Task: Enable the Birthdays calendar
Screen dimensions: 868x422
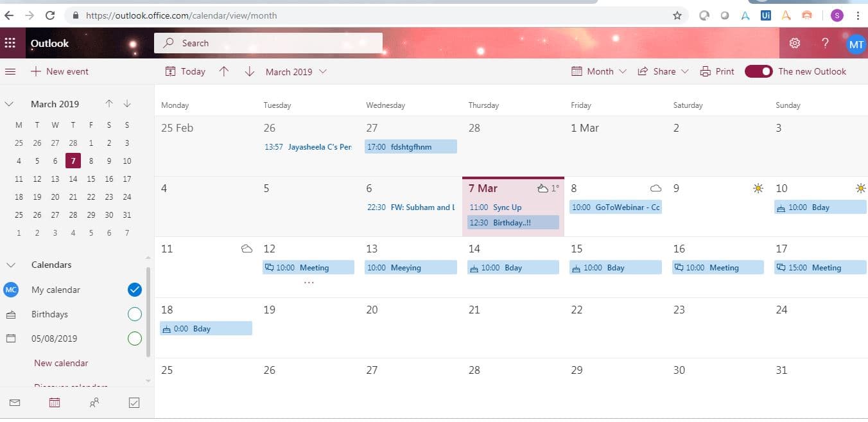Action: point(134,314)
